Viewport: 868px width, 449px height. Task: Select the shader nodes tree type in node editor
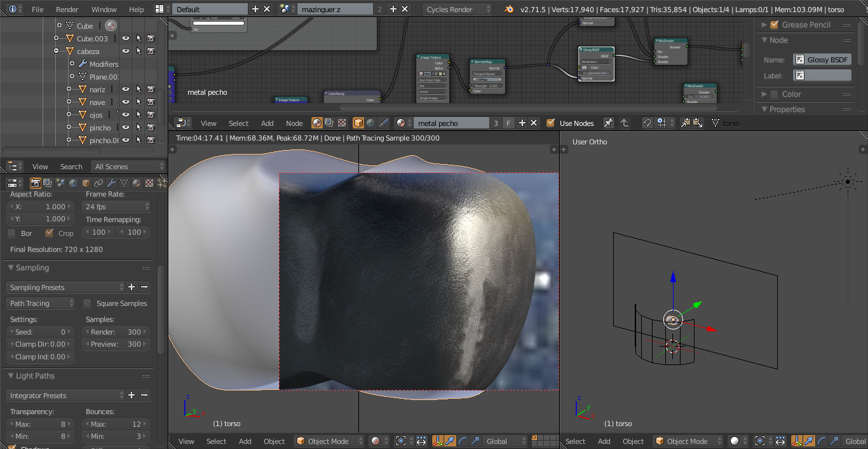316,123
